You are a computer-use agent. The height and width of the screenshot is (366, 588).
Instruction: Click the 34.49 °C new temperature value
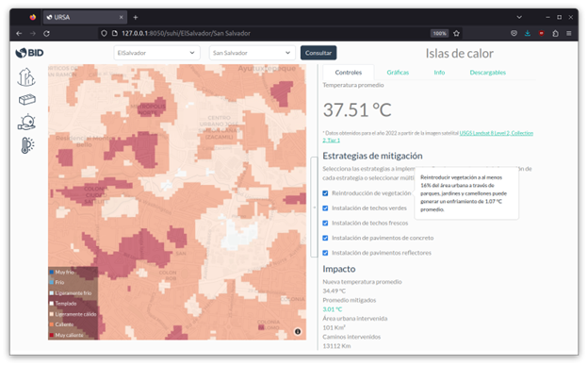pos(335,291)
